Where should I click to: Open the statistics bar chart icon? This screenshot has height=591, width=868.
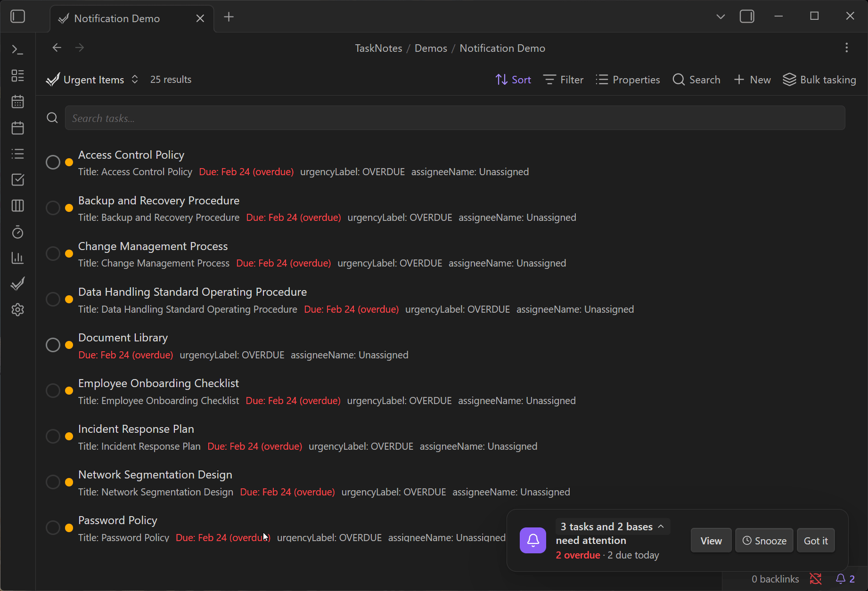point(17,258)
